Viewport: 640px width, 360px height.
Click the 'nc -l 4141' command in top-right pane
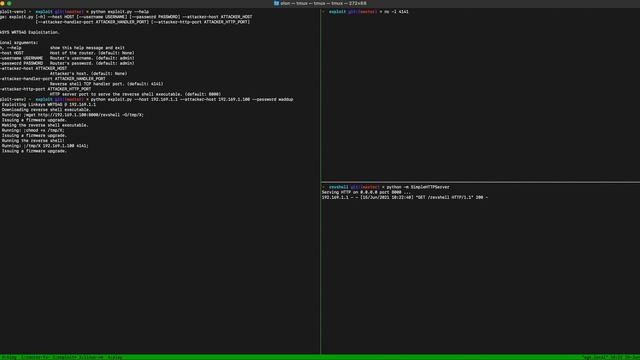click(x=396, y=12)
